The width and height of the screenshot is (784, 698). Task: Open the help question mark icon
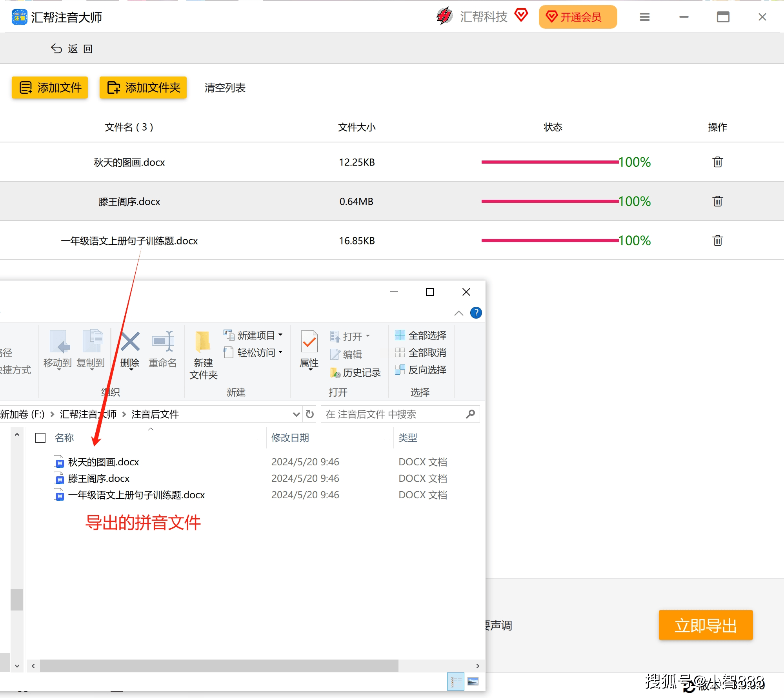476,313
